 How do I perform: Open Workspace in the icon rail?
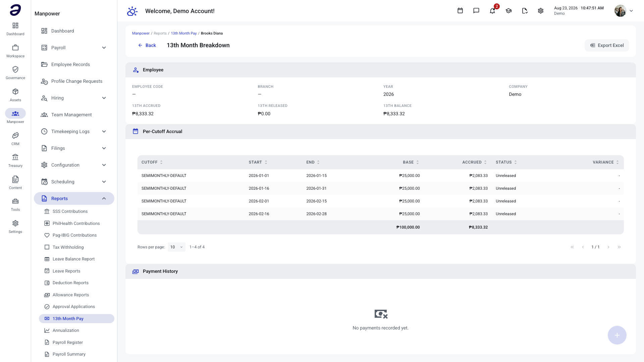pos(15,51)
